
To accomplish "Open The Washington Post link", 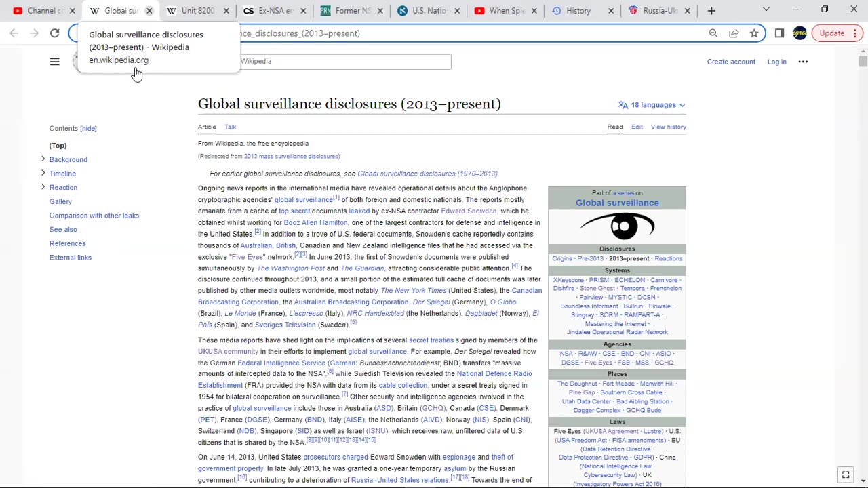I will click(x=290, y=268).
